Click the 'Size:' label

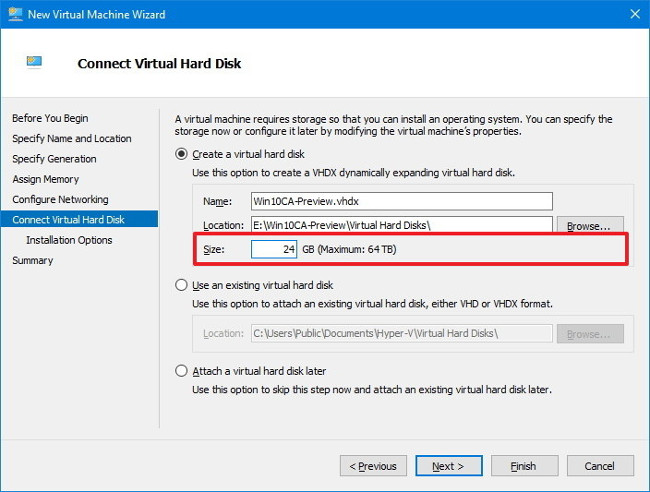(213, 249)
